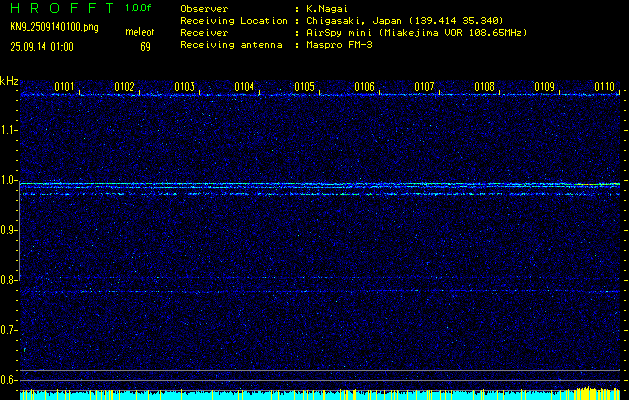Click the 0105 time marker
Viewport: 629px width, 400px height.
pos(304,87)
